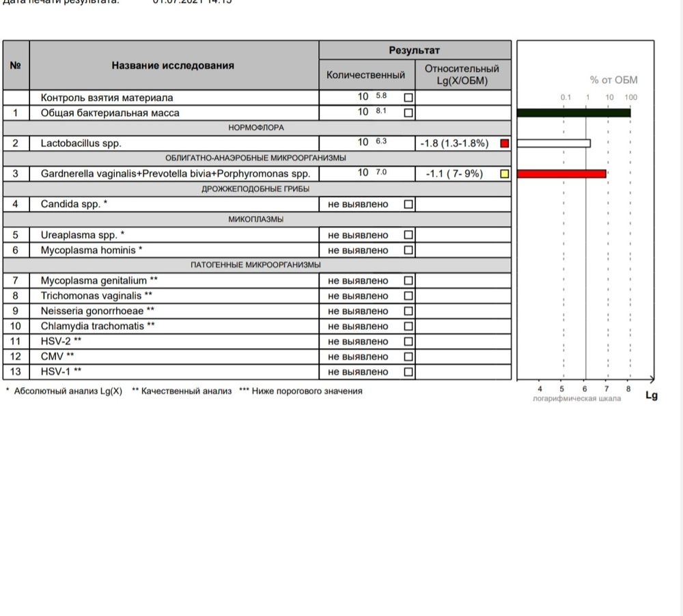Click the Trichomonas vaginalis row checkbox

pyautogui.click(x=408, y=296)
